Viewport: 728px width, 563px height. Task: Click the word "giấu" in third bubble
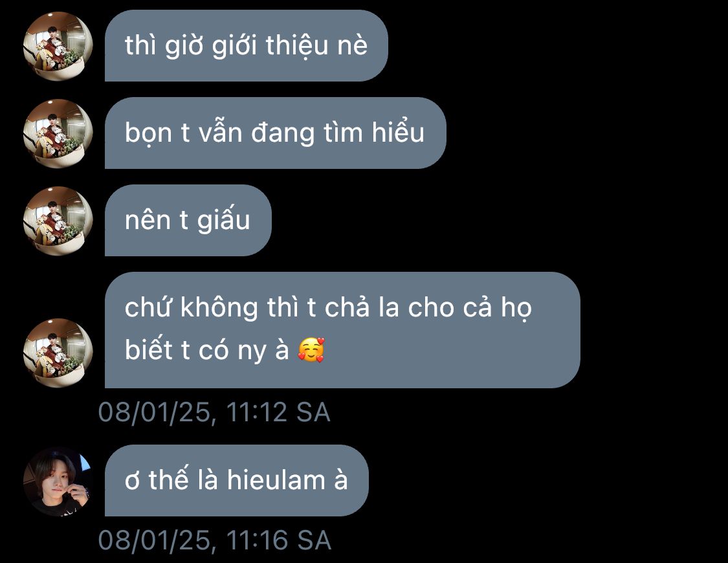pos(223,220)
